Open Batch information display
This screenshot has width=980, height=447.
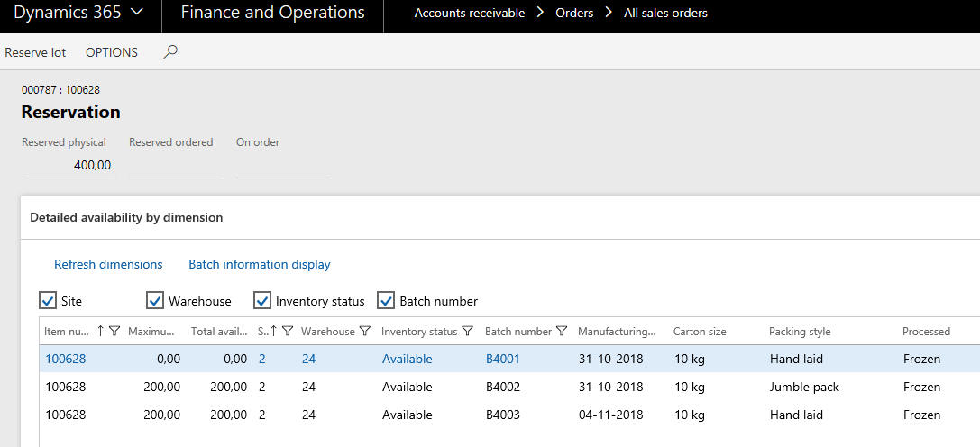click(x=259, y=264)
